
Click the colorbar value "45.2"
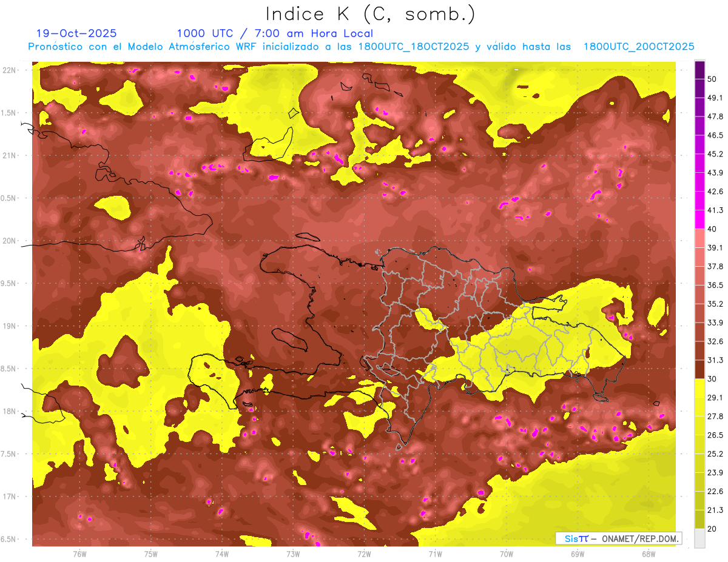coord(716,154)
